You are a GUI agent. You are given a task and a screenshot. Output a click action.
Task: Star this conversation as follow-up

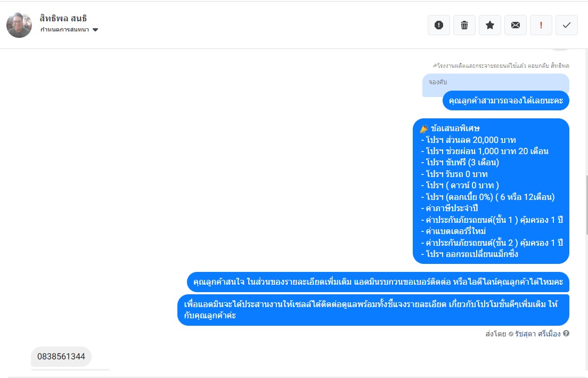coord(490,25)
